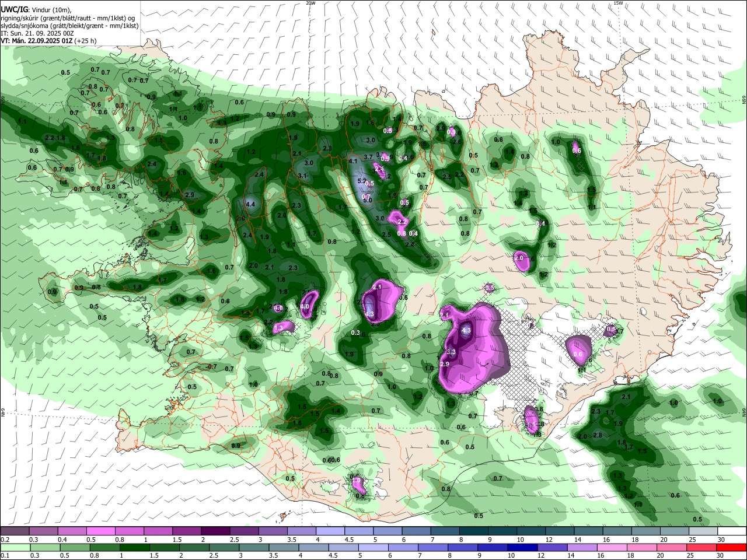
Task: Click the '4.1' precipitation value on the map
Action: point(352,161)
